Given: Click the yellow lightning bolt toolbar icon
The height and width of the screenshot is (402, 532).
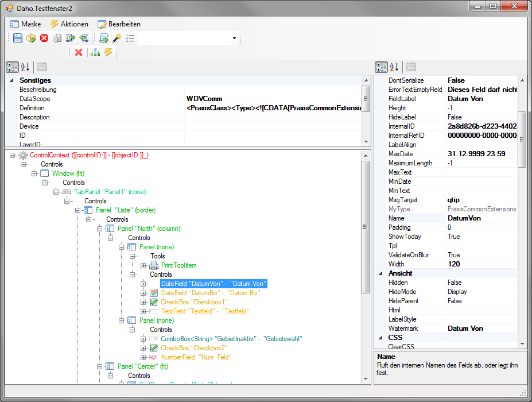Looking at the screenshot, I should tap(108, 52).
